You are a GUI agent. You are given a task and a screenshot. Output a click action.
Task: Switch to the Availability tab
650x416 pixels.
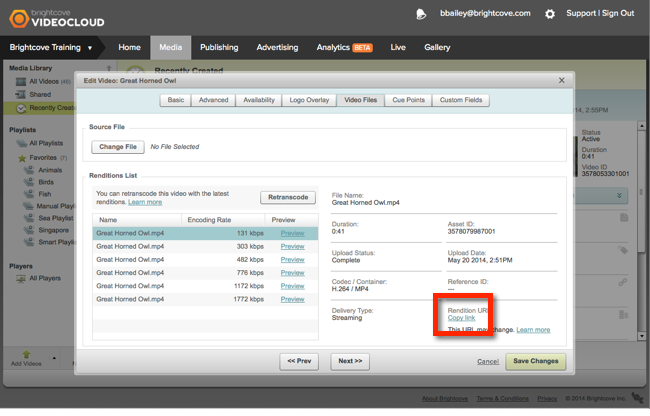pyautogui.click(x=259, y=100)
